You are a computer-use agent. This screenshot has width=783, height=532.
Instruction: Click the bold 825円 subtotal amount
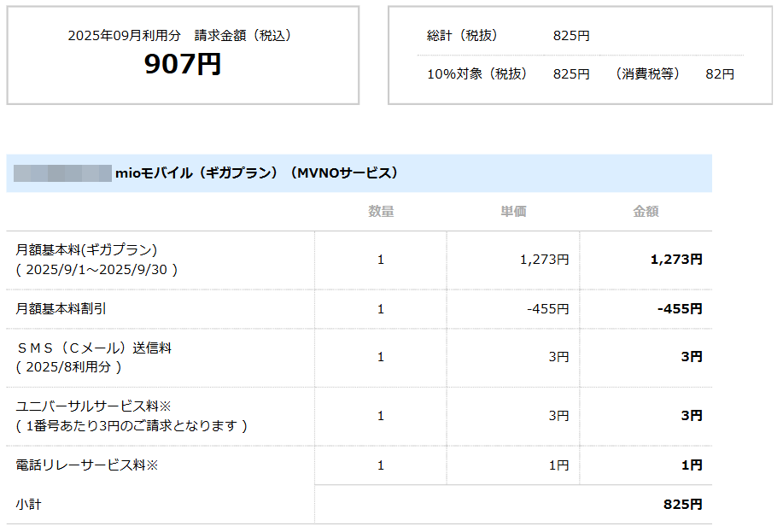pos(682,505)
